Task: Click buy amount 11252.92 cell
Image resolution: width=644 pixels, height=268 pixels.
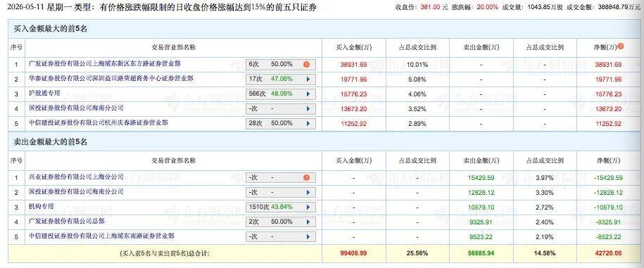Action: tap(353, 124)
